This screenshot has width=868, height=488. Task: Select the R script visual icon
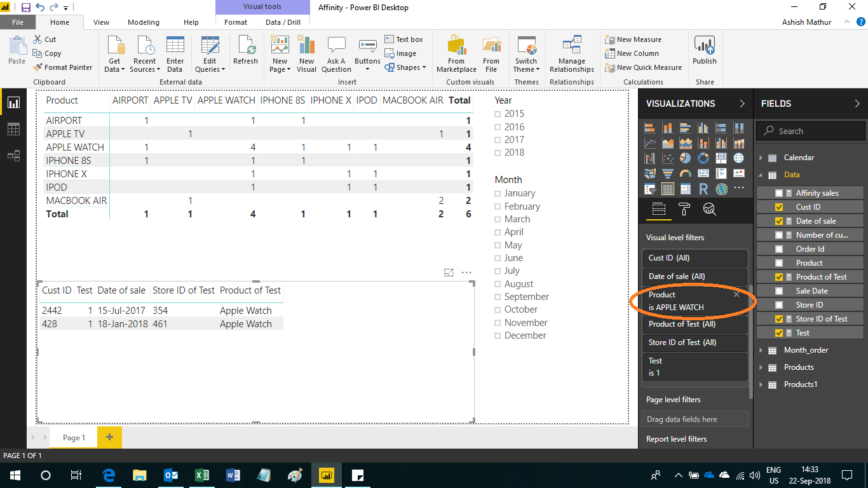tap(703, 189)
